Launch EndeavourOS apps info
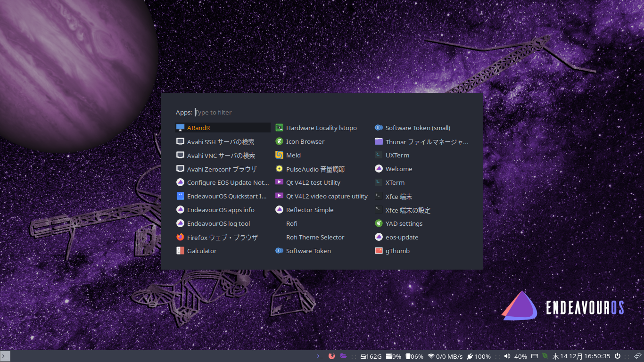This screenshot has height=362, width=644. (223, 210)
